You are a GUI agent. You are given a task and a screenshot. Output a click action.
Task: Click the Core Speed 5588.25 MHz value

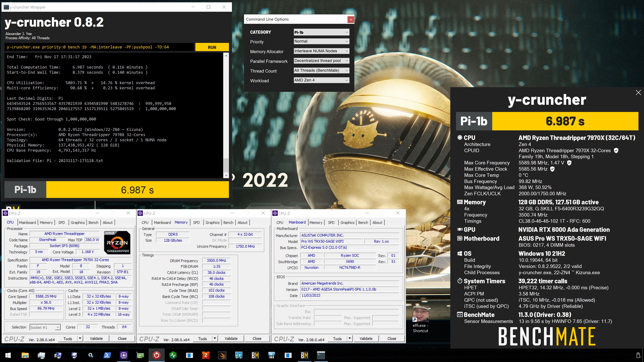click(46, 296)
